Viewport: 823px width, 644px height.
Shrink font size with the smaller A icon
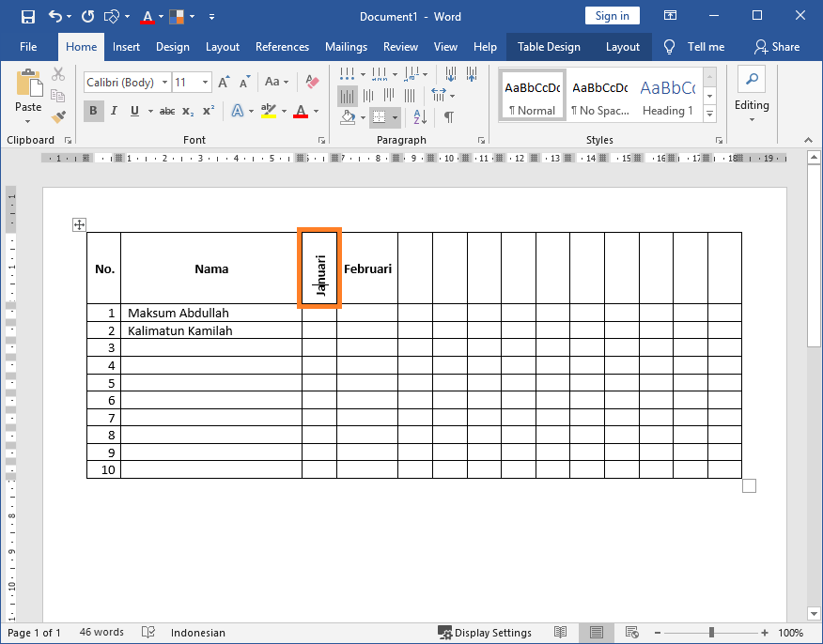click(244, 82)
